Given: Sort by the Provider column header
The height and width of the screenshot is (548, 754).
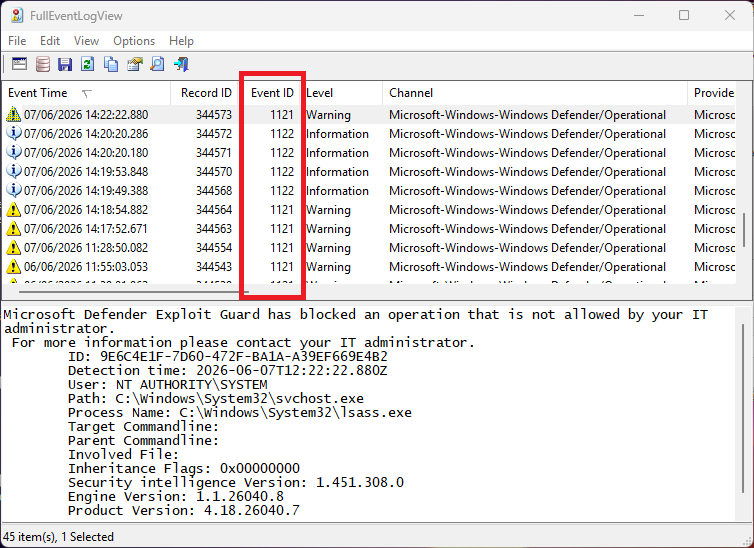Looking at the screenshot, I should [x=714, y=93].
